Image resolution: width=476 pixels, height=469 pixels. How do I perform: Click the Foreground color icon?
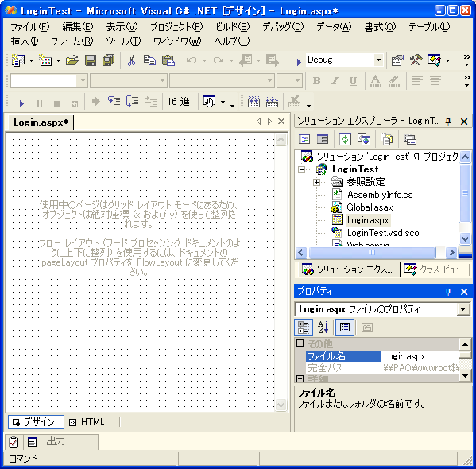pos(376,81)
